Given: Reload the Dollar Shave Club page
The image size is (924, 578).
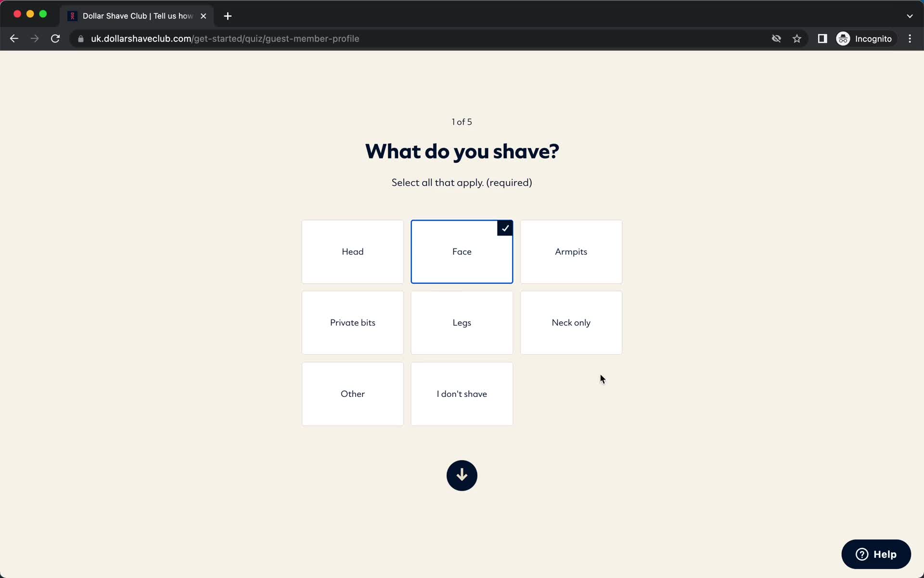Looking at the screenshot, I should [55, 39].
